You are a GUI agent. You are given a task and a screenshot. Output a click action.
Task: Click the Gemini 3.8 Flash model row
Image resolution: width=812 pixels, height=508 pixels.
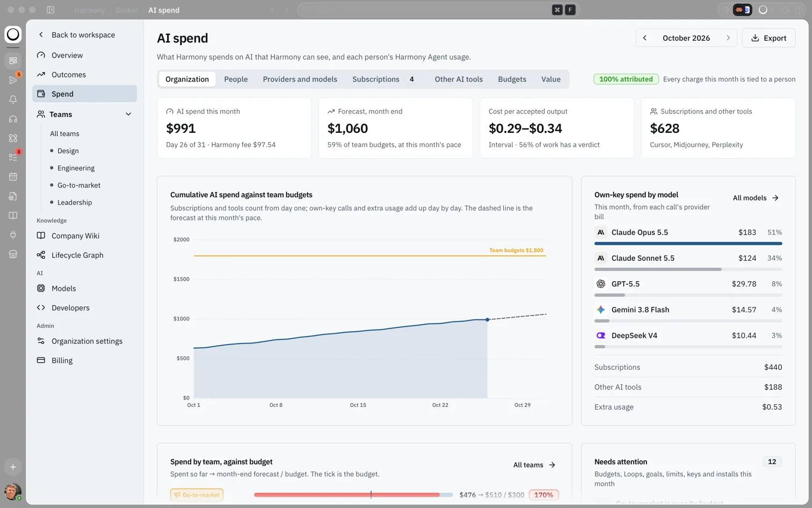pos(688,313)
